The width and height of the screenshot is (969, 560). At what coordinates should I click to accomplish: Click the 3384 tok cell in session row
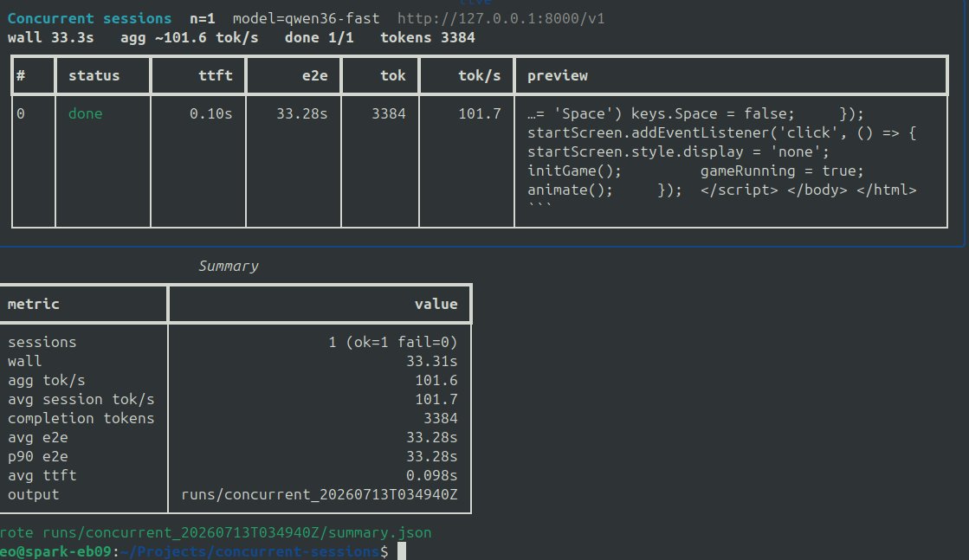coord(389,113)
